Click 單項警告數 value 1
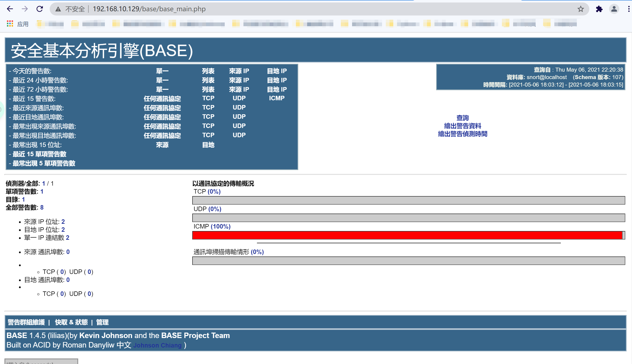Screen dimensions: 632x364 coord(42,192)
